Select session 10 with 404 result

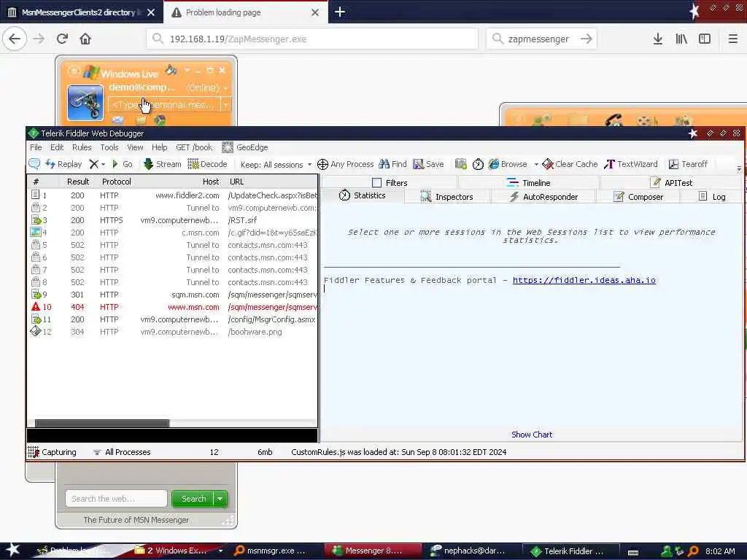tap(174, 307)
